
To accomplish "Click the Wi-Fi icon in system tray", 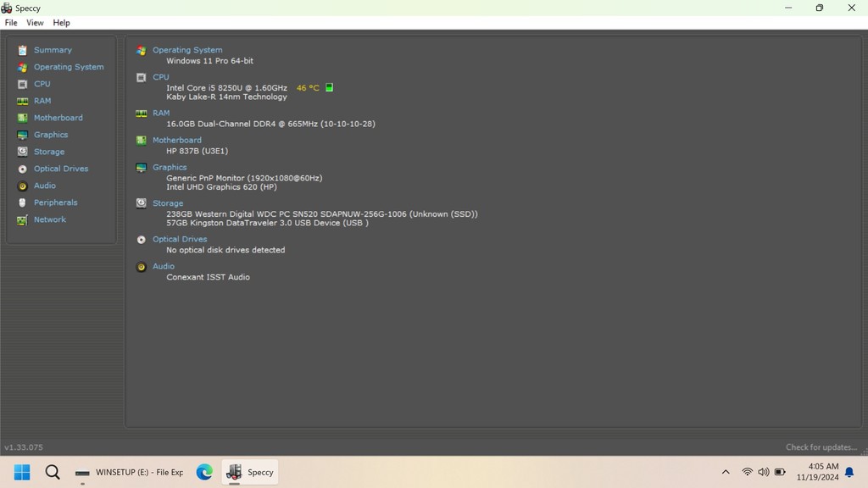I will (x=747, y=472).
